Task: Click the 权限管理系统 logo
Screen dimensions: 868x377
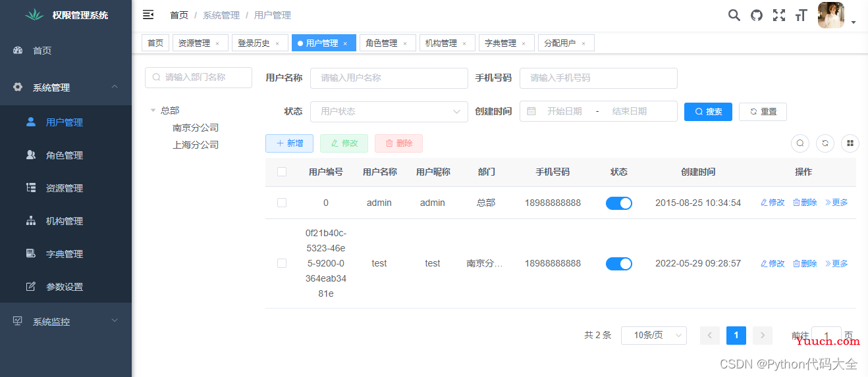Action: pos(34,14)
